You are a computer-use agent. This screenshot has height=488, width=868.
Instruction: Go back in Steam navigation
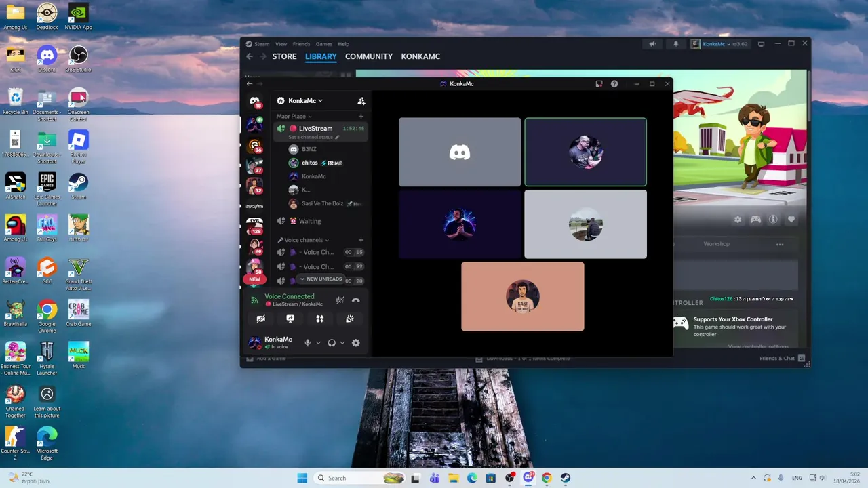[250, 56]
